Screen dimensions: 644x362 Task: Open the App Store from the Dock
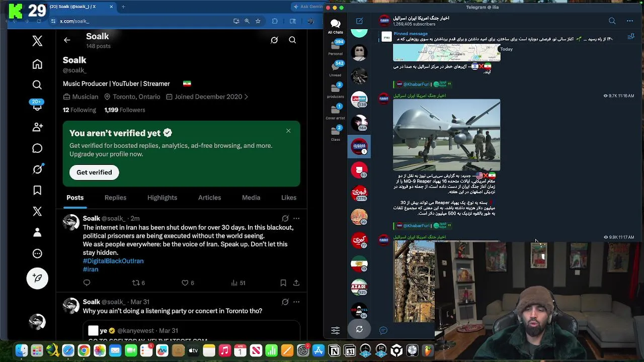318,350
